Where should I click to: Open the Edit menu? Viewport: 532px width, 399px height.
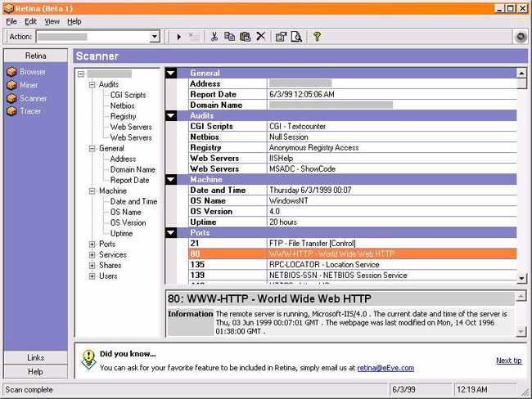pyautogui.click(x=30, y=22)
